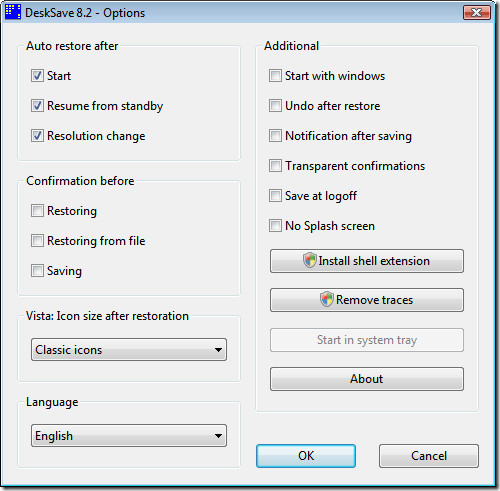Click shield icon on Install shell extension
Image resolution: width=500 pixels, height=491 pixels.
coord(310,260)
